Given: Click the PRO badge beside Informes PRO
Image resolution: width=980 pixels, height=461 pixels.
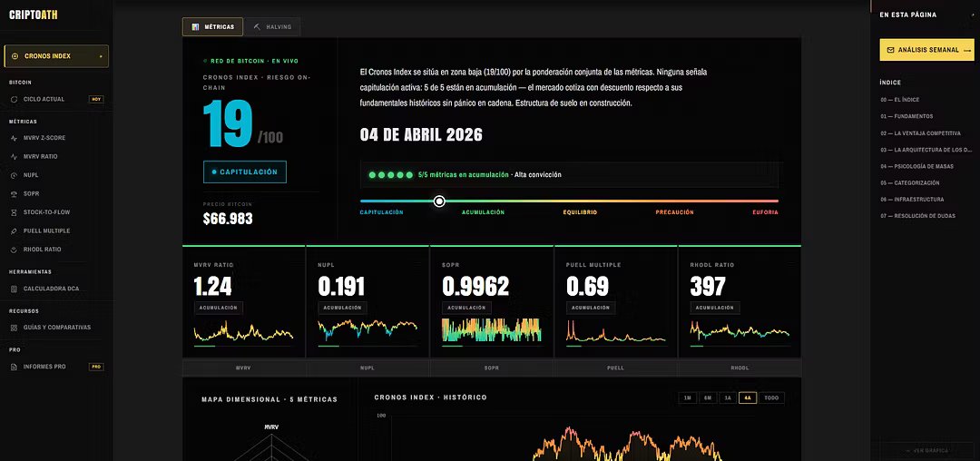Looking at the screenshot, I should tap(96, 367).
